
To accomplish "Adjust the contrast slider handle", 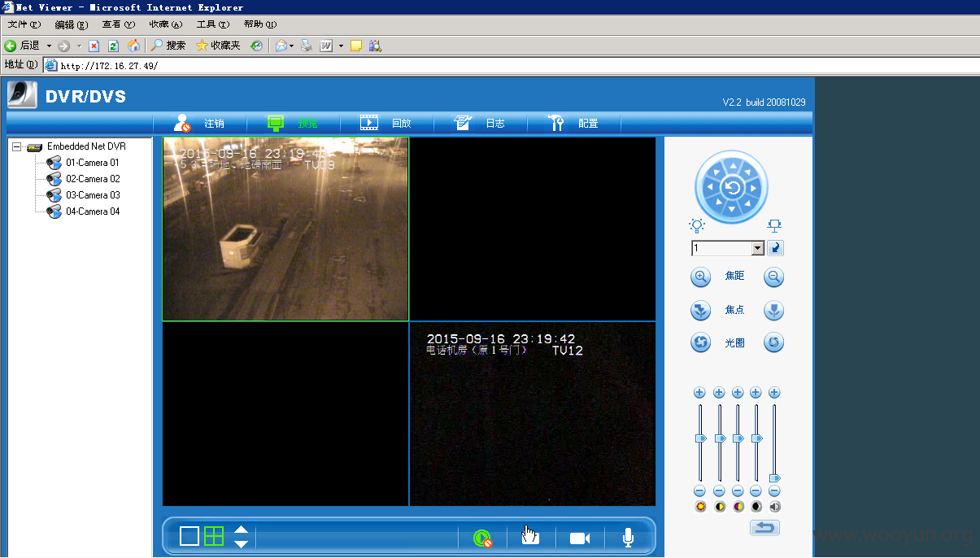I will click(x=720, y=438).
